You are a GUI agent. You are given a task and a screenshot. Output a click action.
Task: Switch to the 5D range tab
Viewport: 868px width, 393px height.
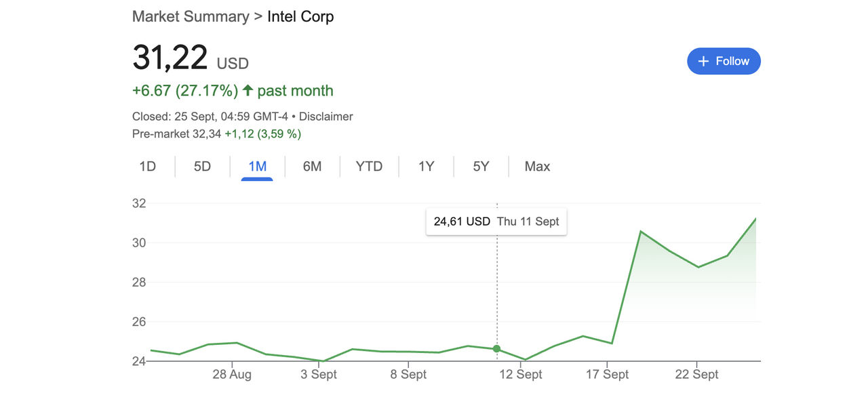202,167
